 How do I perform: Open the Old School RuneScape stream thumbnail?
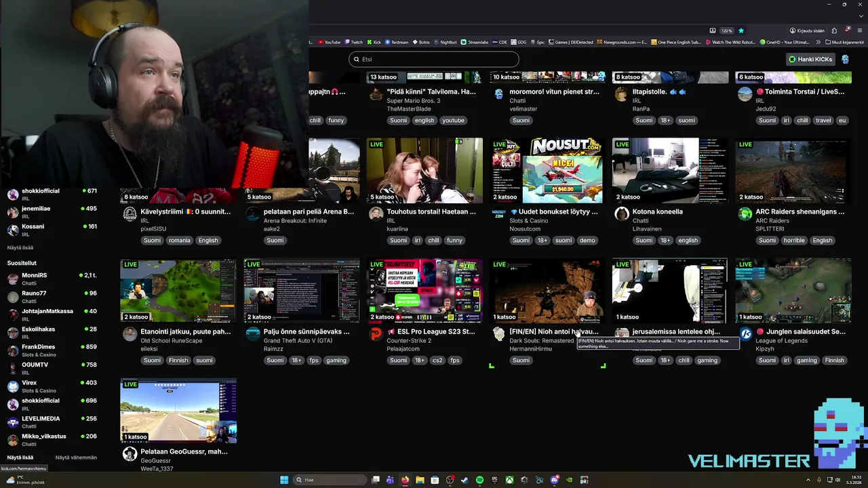coord(178,290)
